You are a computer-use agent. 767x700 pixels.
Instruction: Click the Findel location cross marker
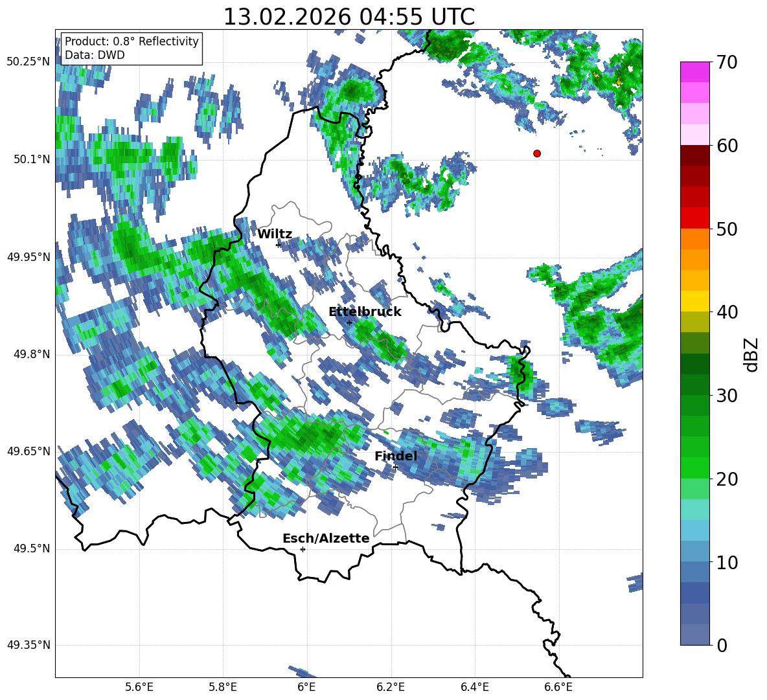pyautogui.click(x=395, y=467)
